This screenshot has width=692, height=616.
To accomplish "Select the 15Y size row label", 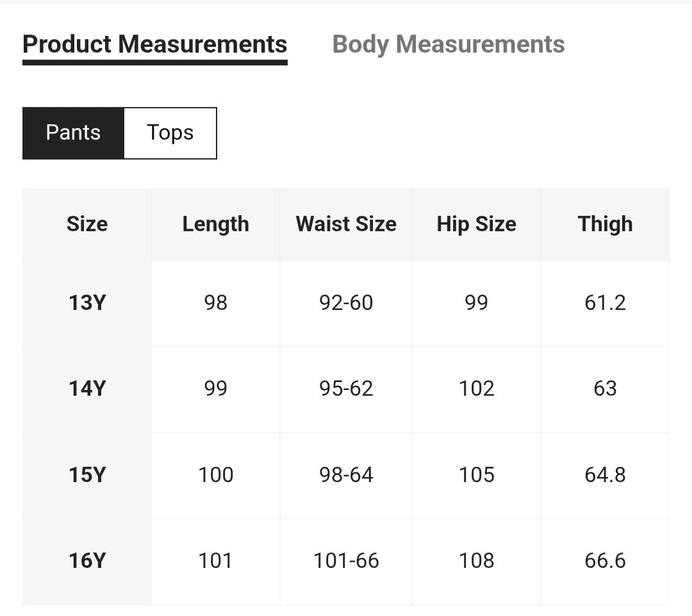I will (x=87, y=474).
